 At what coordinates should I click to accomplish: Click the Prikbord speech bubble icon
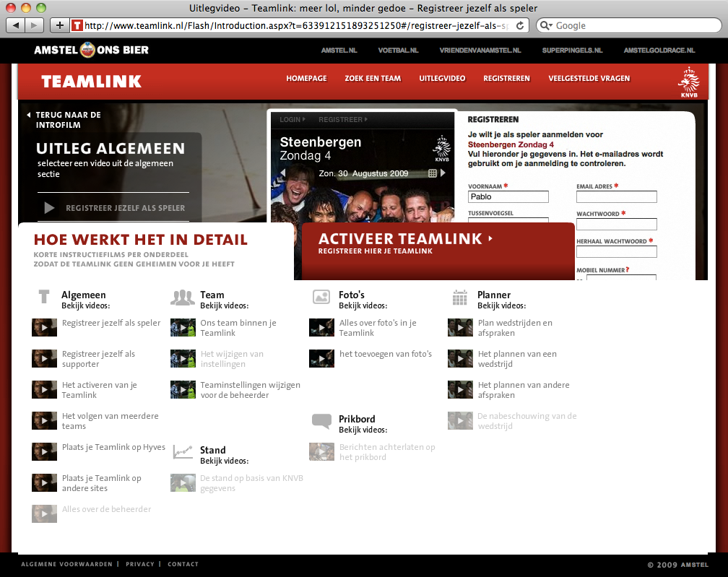pos(322,421)
